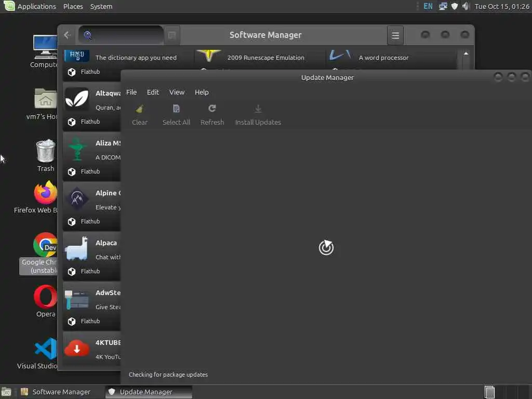Toggle the list view button beside the search field
The image size is (532, 399).
pyautogui.click(x=171, y=35)
